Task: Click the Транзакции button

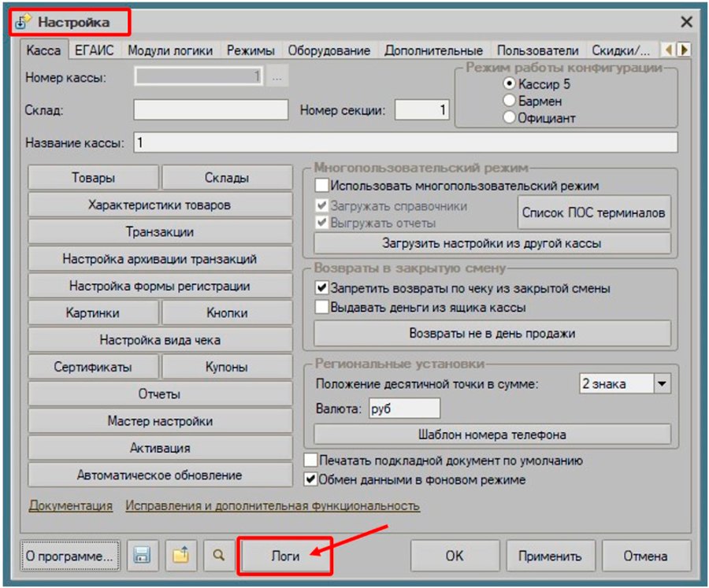Action: (x=160, y=232)
